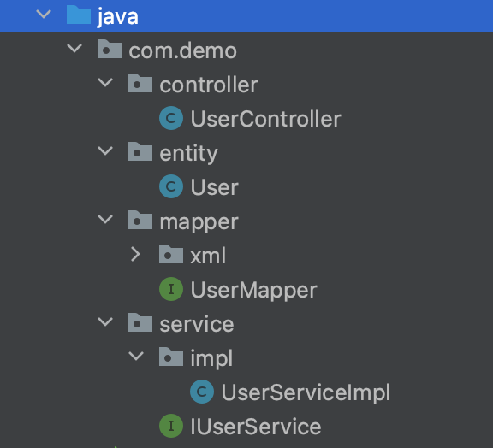
Task: Click the IUserService interface icon
Action: pos(171,426)
